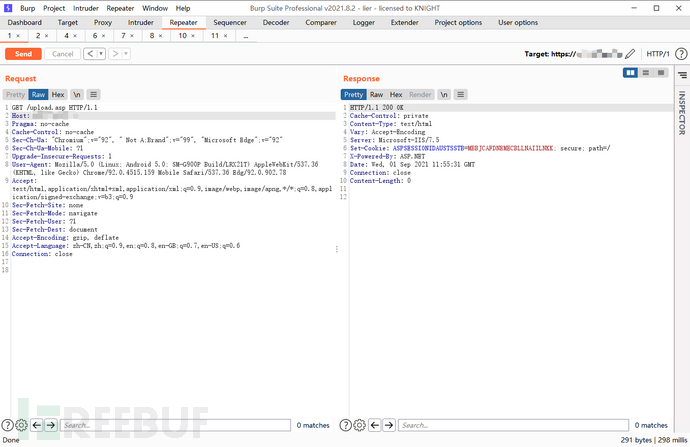Open the Burp menu
This screenshot has width=690, height=447.
click(x=27, y=8)
